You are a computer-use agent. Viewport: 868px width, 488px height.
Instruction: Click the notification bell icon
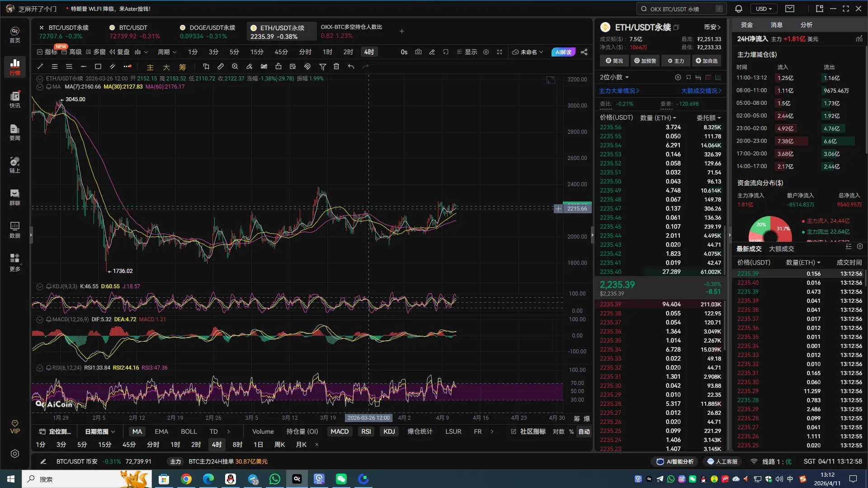tap(739, 9)
